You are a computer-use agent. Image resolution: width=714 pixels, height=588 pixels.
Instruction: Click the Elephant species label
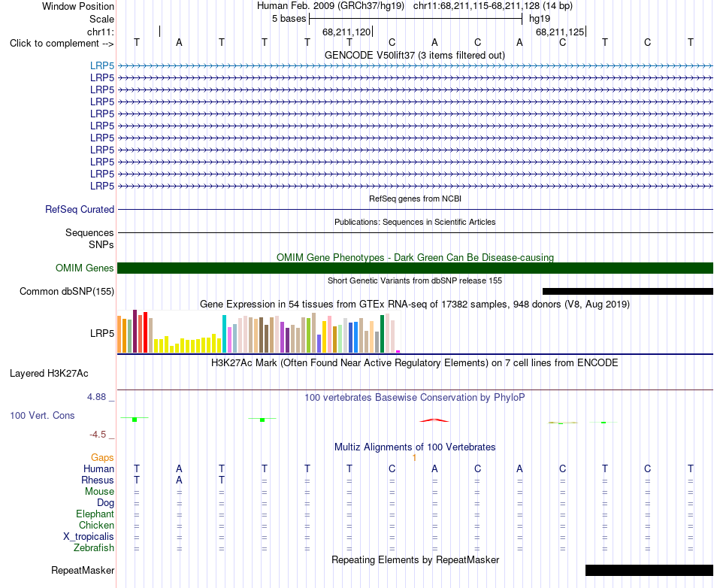tap(95, 514)
